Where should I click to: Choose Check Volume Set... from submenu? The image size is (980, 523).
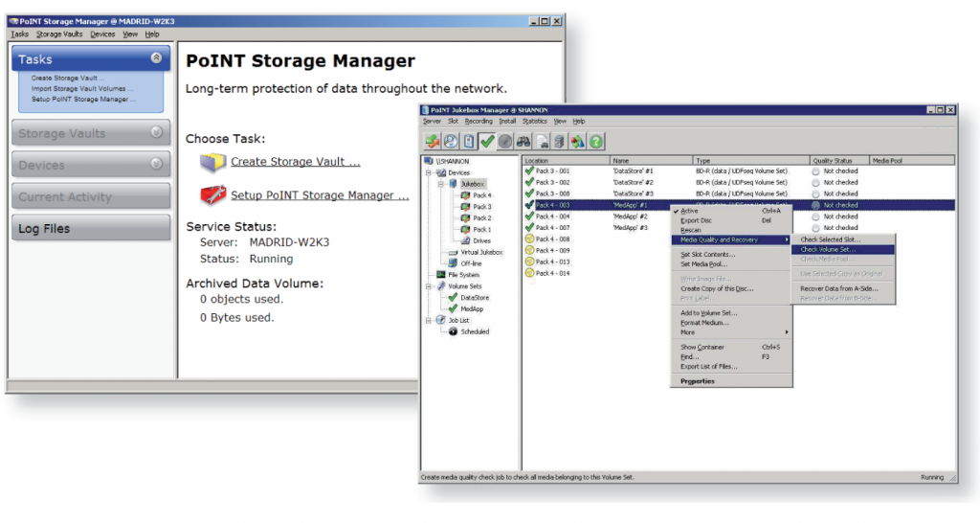coord(844,250)
